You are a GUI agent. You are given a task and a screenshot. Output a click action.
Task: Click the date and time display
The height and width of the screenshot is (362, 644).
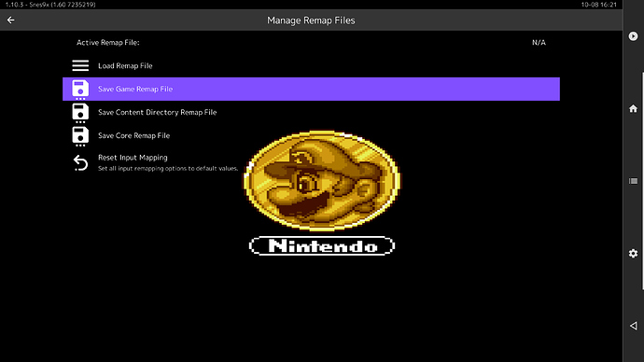pyautogui.click(x=599, y=5)
